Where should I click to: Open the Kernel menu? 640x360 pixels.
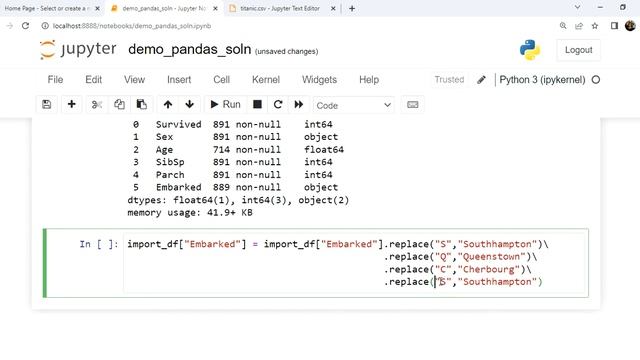[266, 80]
